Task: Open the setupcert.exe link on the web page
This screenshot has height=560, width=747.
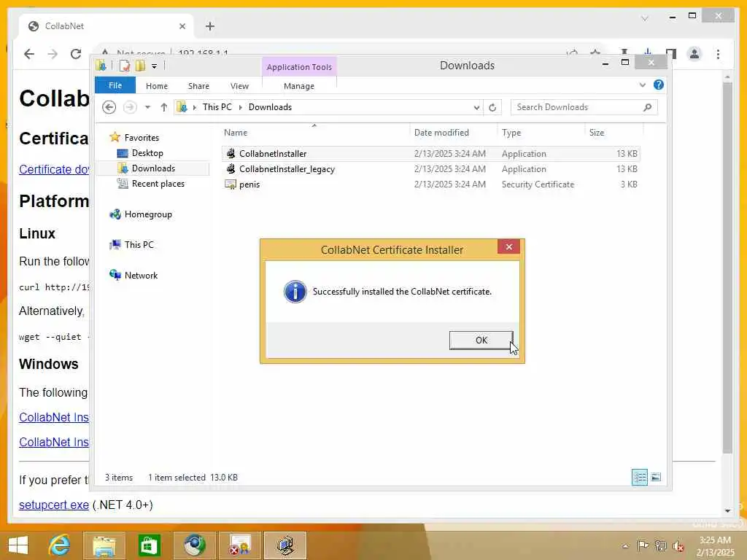Action: [54, 505]
